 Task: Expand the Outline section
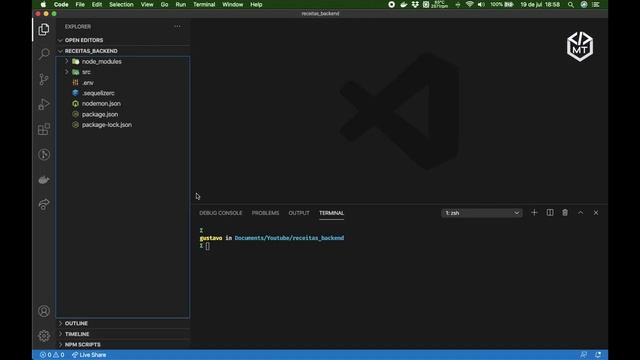[76, 323]
